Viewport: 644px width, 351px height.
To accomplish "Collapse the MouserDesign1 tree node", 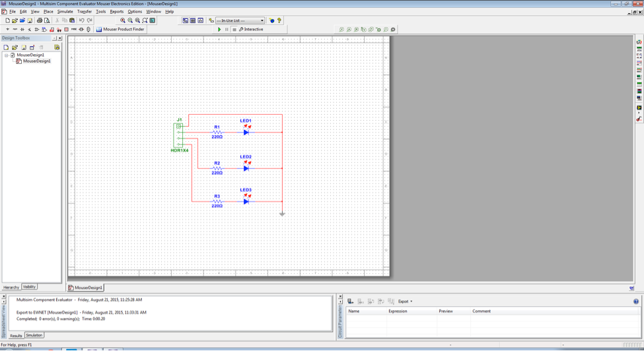I will point(6,55).
